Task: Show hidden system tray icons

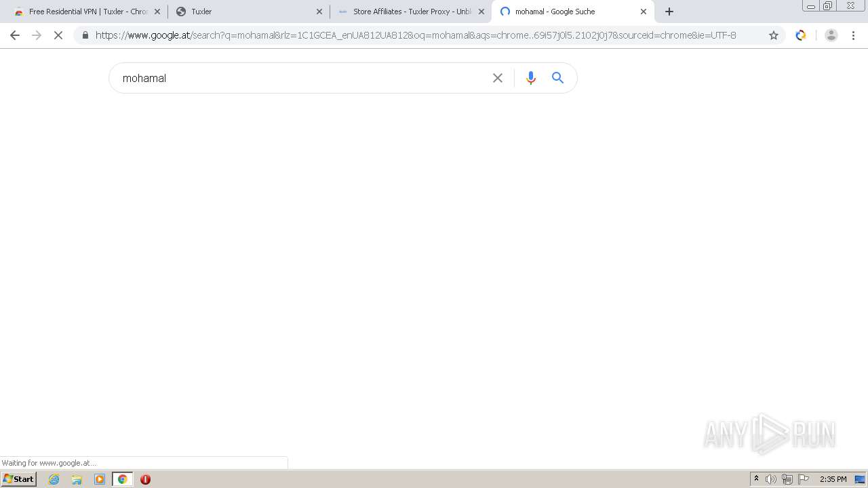Action: (x=756, y=479)
